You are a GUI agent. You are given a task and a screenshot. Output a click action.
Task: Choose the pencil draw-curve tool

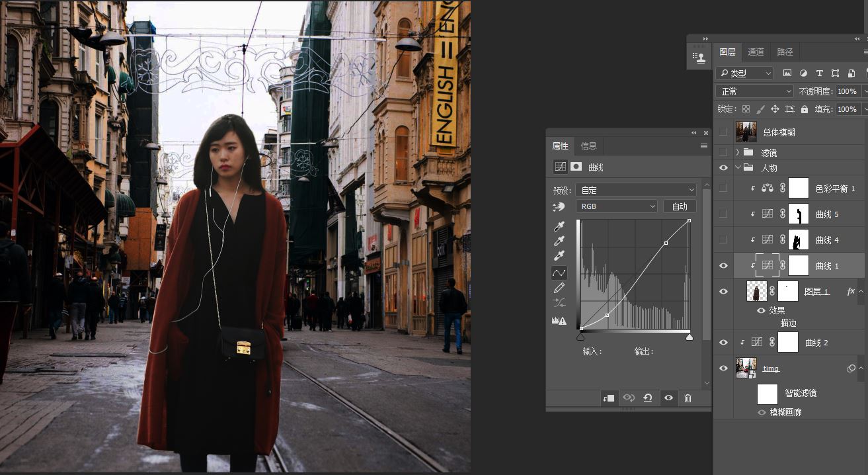(x=559, y=288)
